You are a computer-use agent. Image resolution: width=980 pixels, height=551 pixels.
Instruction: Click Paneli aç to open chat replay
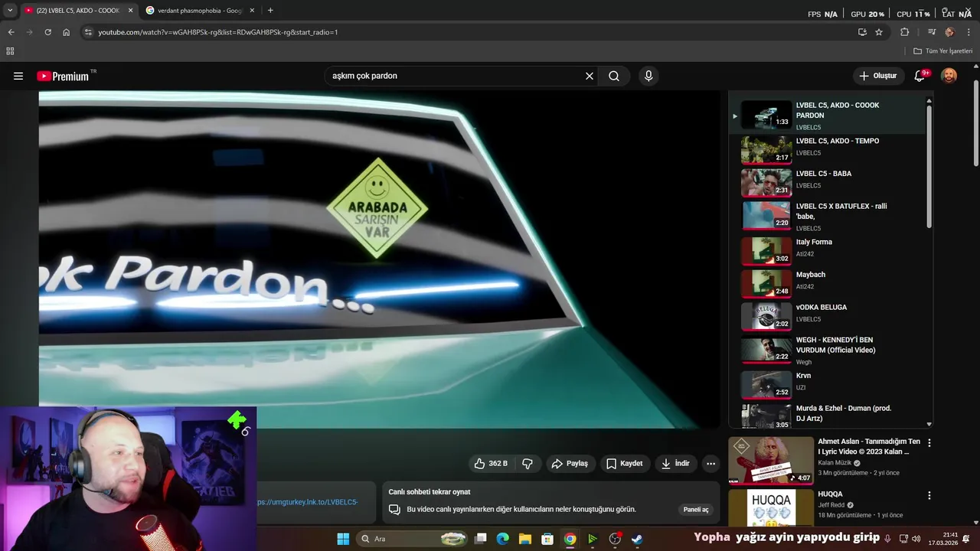(696, 510)
